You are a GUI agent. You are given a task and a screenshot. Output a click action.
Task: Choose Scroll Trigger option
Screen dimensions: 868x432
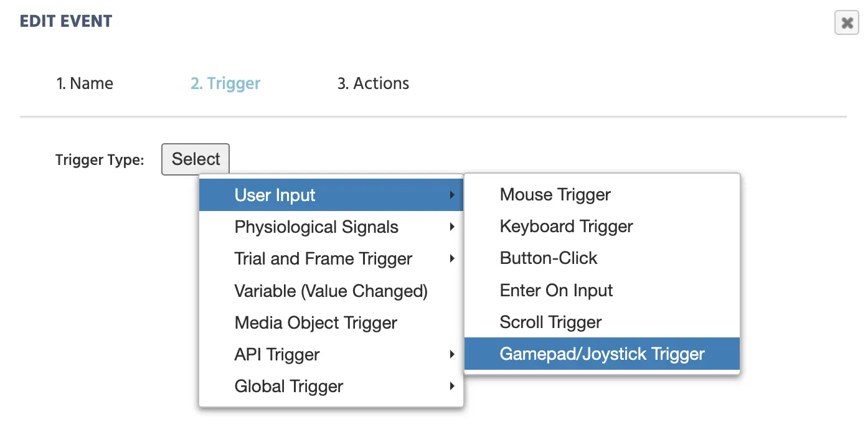pos(602,322)
